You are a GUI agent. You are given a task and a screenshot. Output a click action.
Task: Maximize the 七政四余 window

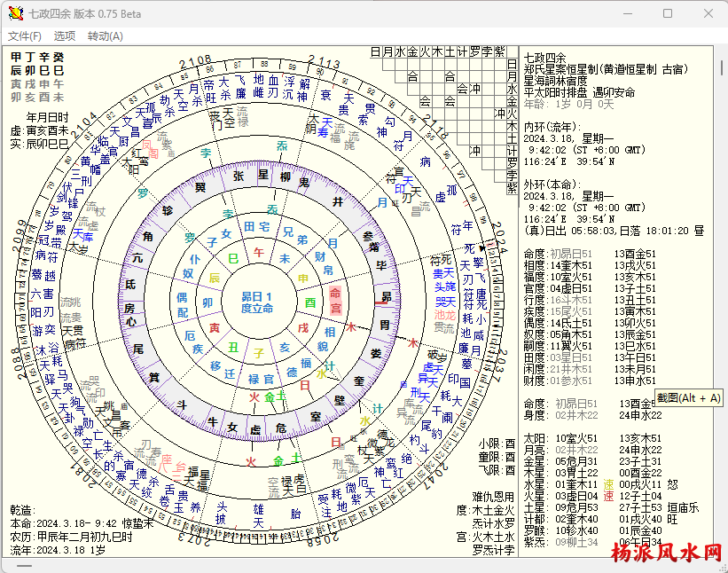[x=668, y=13]
